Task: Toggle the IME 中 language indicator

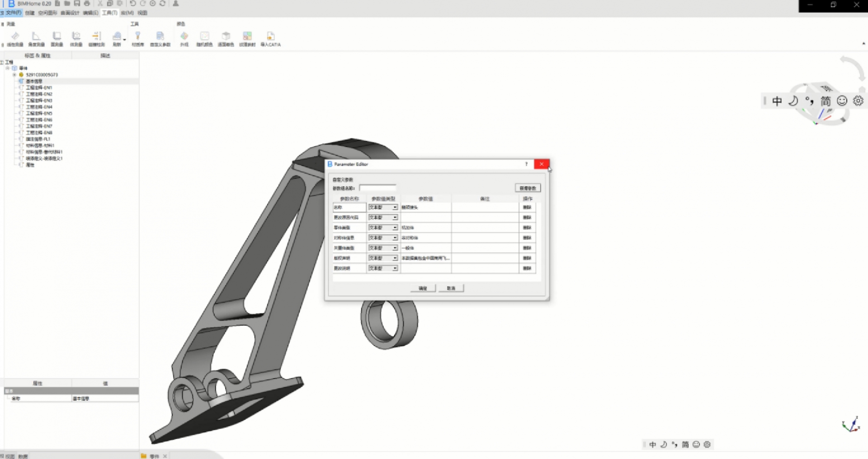Action: 777,101
